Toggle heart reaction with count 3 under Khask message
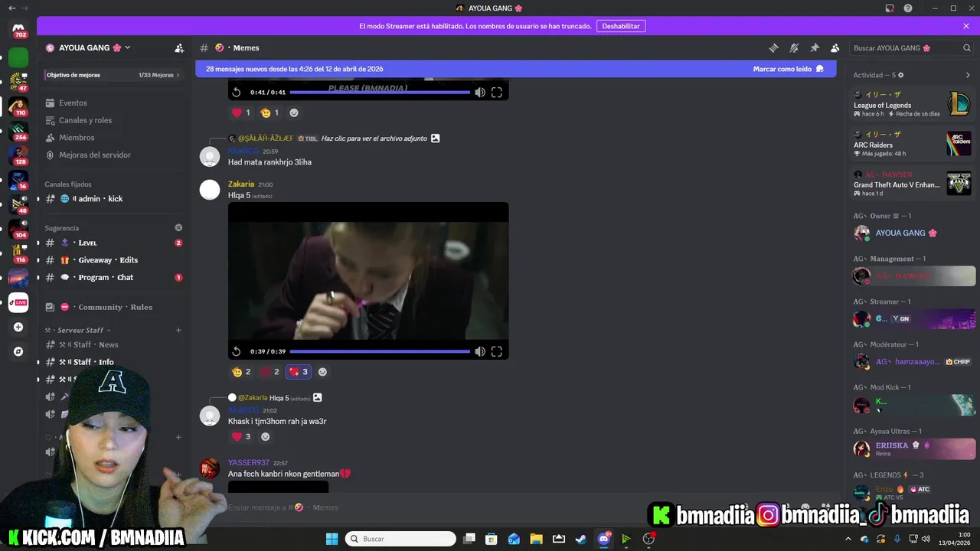The width and height of the screenshot is (980, 551). click(x=241, y=437)
